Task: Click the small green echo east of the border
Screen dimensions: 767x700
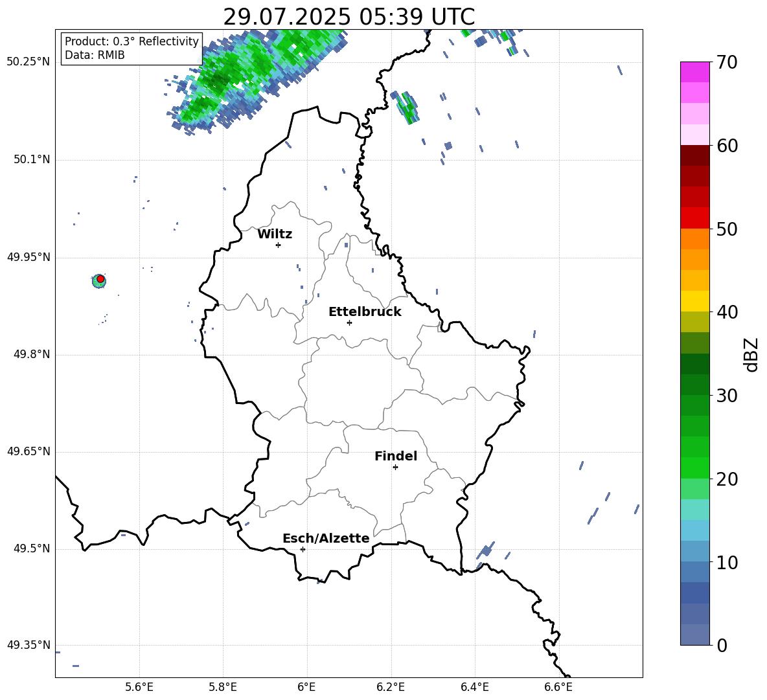Action: [407, 107]
